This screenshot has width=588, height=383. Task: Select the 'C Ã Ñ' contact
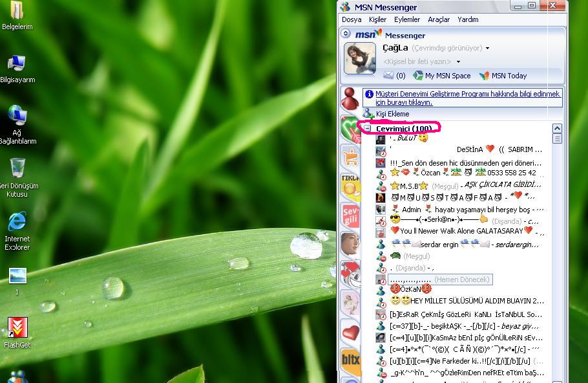465,349
